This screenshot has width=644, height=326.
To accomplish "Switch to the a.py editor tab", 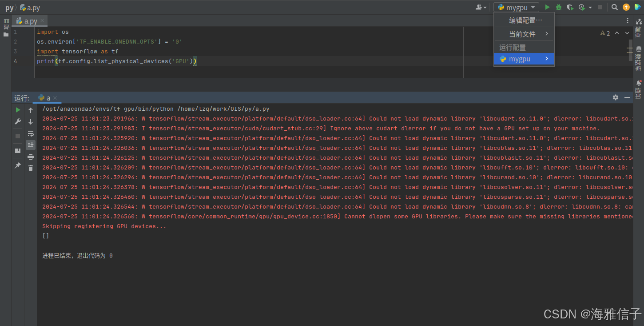I will tap(30, 21).
